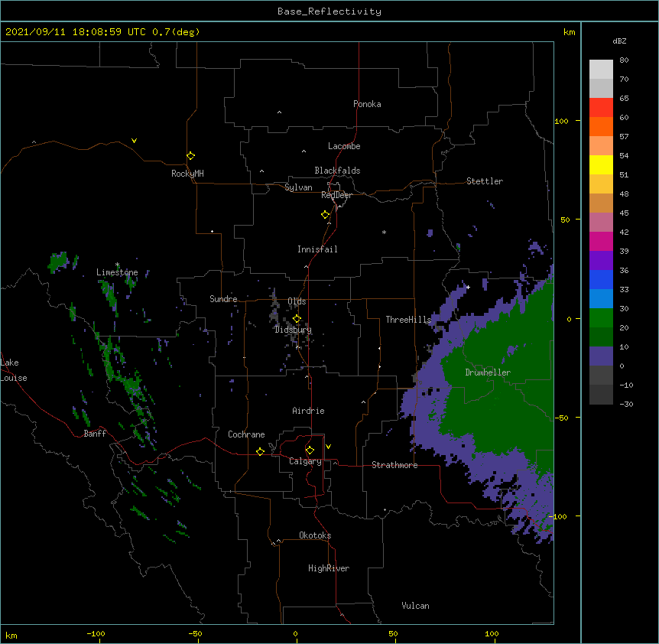Click the Sylvan label
The width and height of the screenshot is (659, 644).
point(298,187)
